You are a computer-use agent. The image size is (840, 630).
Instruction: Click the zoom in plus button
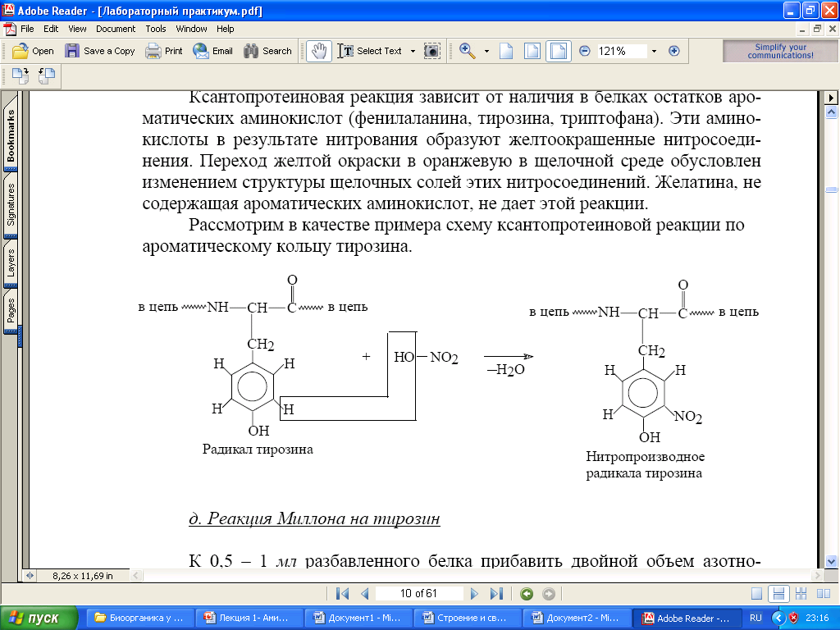click(674, 51)
